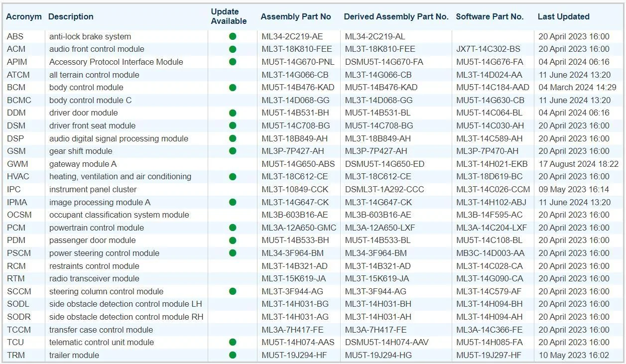Click the Last Updated column header
The height and width of the screenshot is (364, 626).
pyautogui.click(x=563, y=17)
